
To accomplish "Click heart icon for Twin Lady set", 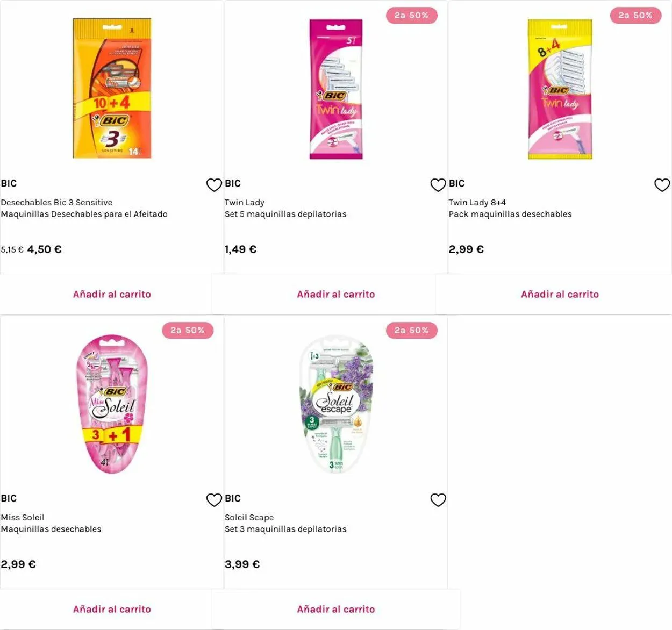I will [x=438, y=185].
